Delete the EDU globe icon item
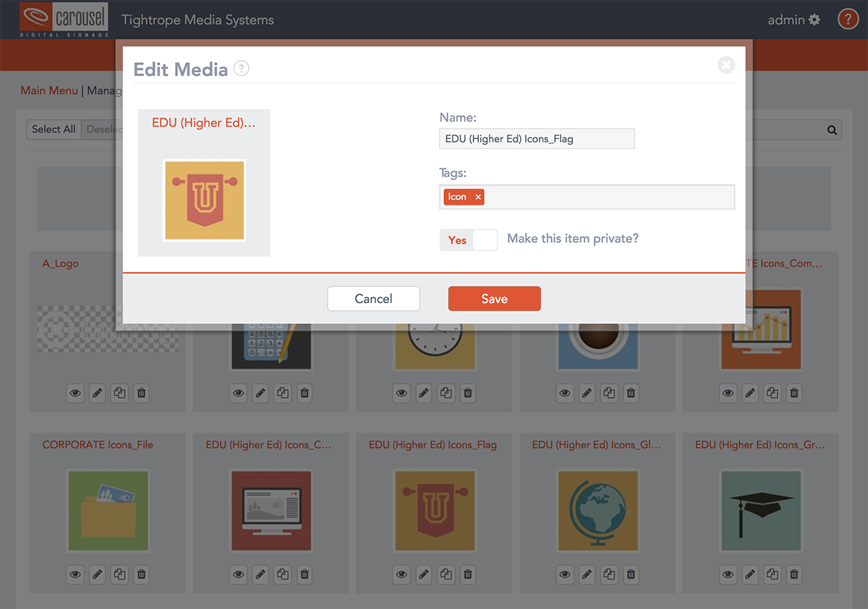The width and height of the screenshot is (868, 609). coord(631,575)
